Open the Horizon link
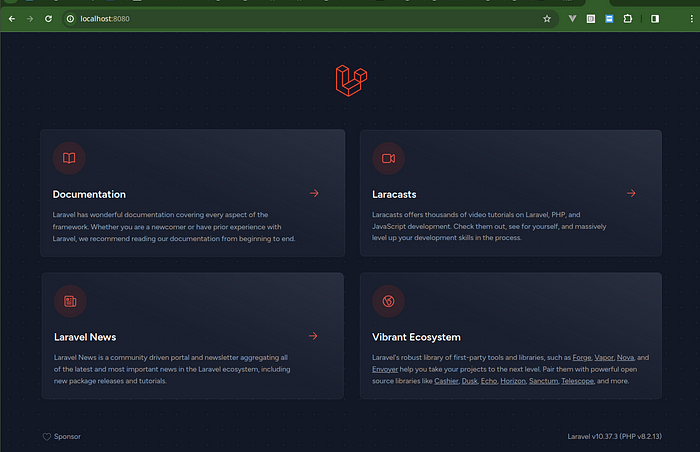This screenshot has height=452, width=700. [513, 381]
